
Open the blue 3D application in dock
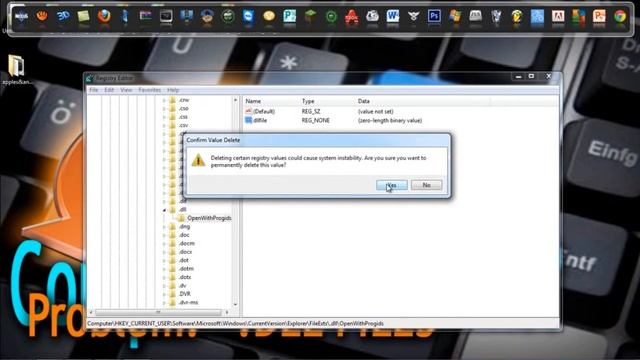(63, 16)
